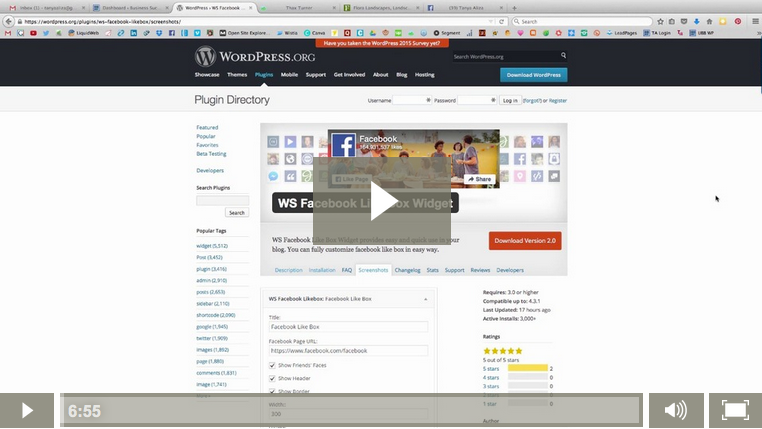
Task: Switch to the Dashboard Business browser tab
Action: coord(130,8)
